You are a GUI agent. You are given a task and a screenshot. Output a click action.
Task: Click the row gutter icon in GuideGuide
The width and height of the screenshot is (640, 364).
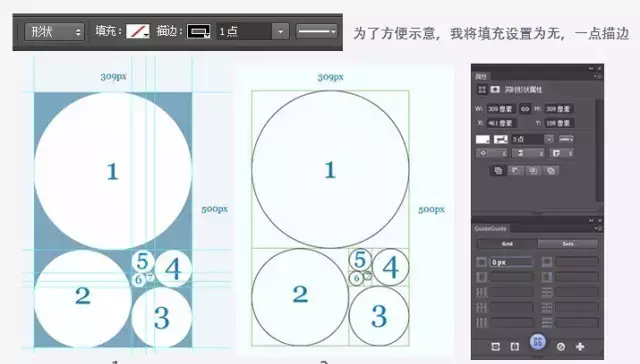pyautogui.click(x=547, y=322)
